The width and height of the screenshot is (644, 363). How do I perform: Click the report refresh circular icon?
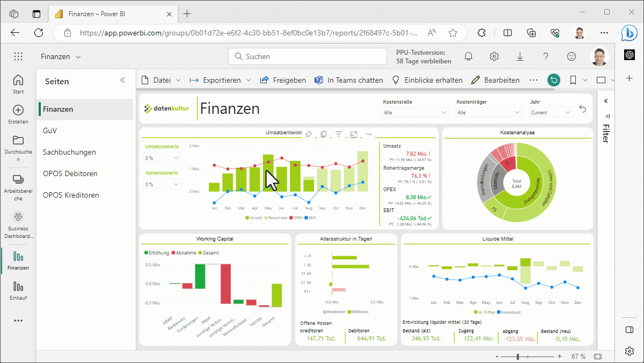click(x=553, y=80)
